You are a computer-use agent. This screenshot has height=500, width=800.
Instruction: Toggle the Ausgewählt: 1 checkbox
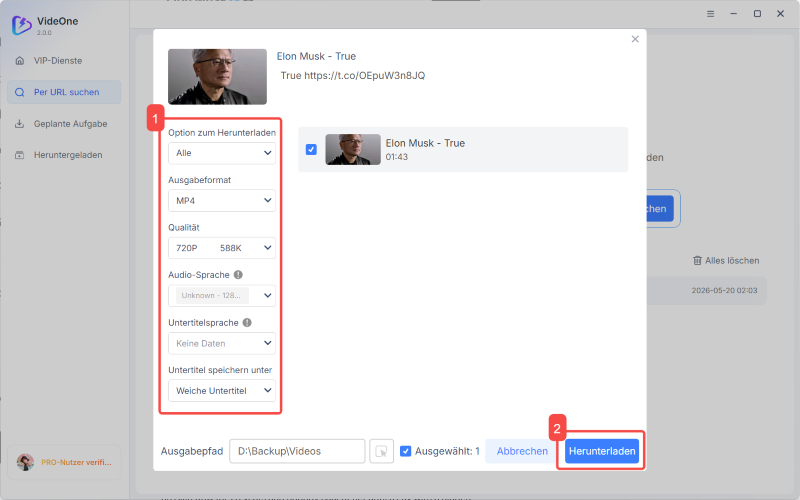[x=406, y=451]
